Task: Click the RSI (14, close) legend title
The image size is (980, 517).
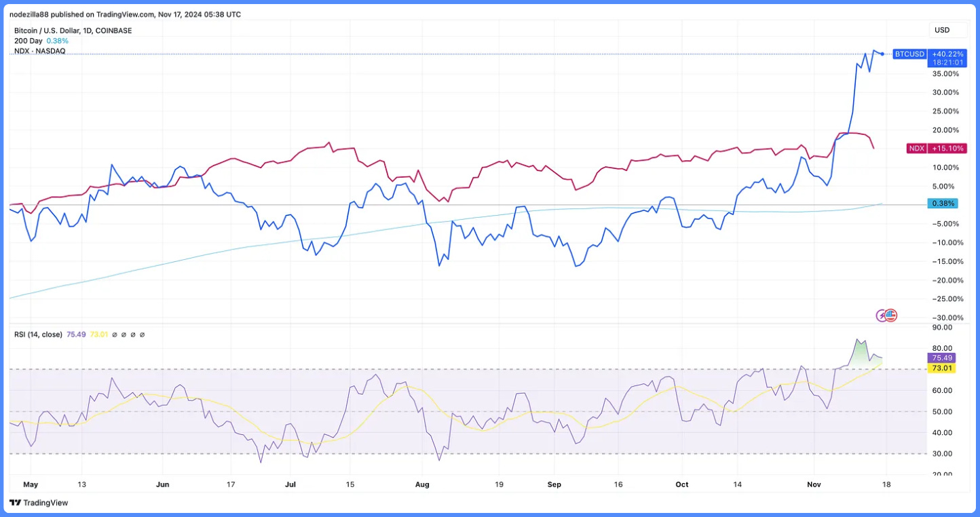Action: [38, 334]
